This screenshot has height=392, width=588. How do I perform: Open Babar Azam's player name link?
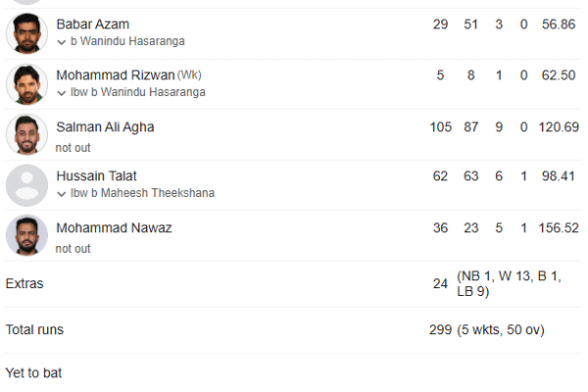point(93,24)
